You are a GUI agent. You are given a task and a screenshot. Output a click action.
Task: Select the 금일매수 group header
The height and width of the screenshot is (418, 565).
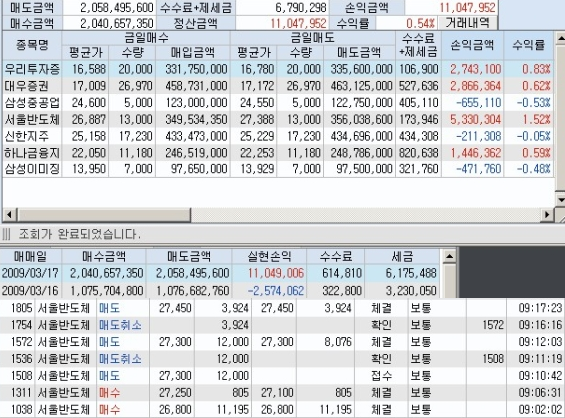146,38
